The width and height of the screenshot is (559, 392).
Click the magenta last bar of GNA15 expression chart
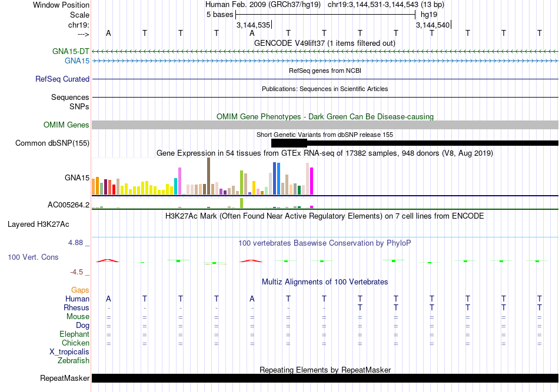pyautogui.click(x=312, y=181)
